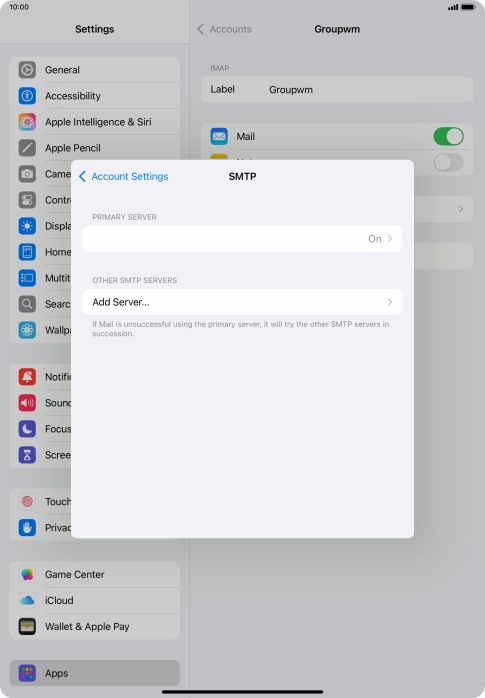485x698 pixels.
Task: Open Apple Pencil settings icon
Action: click(x=27, y=148)
